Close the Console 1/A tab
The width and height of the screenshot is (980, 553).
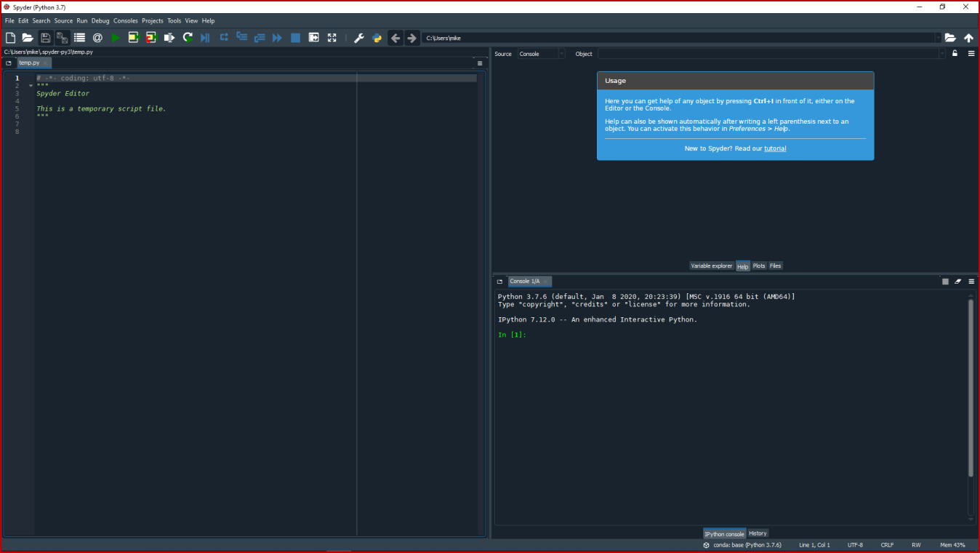pyautogui.click(x=545, y=282)
